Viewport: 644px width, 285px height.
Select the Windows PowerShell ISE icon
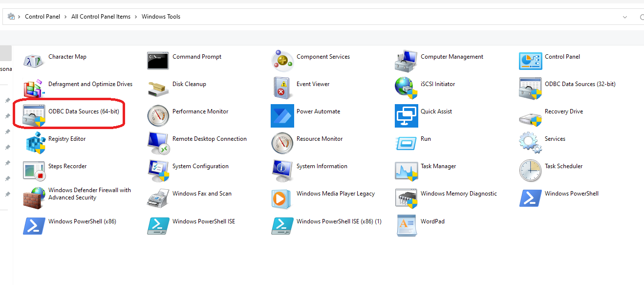(158, 226)
